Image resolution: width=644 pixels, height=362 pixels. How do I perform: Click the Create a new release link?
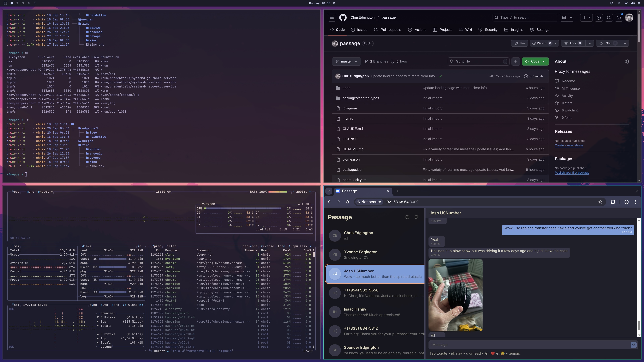pos(569,145)
